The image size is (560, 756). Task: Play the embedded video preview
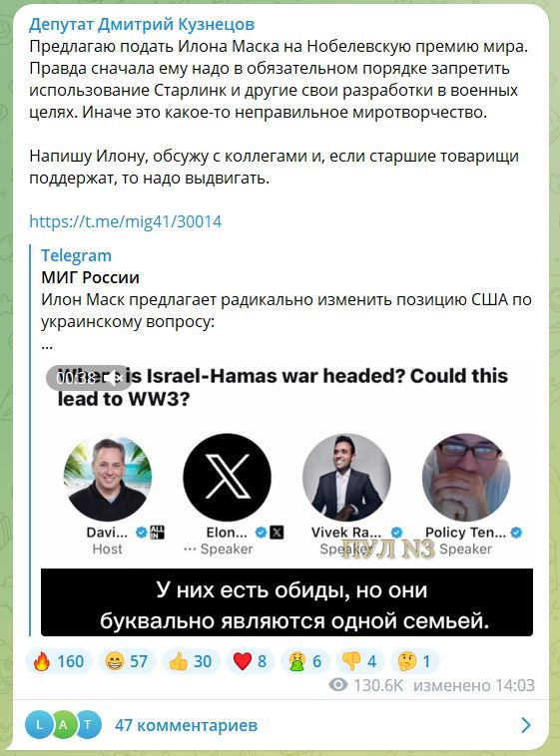click(286, 499)
